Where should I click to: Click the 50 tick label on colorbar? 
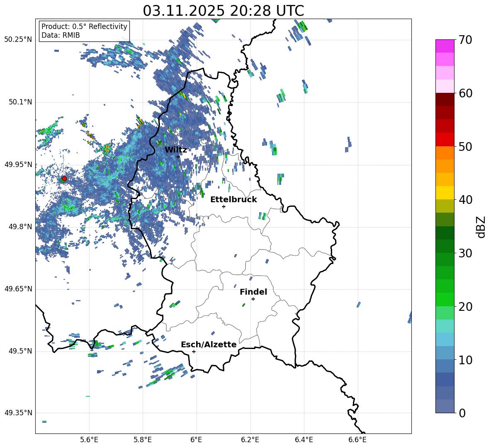[x=466, y=147]
